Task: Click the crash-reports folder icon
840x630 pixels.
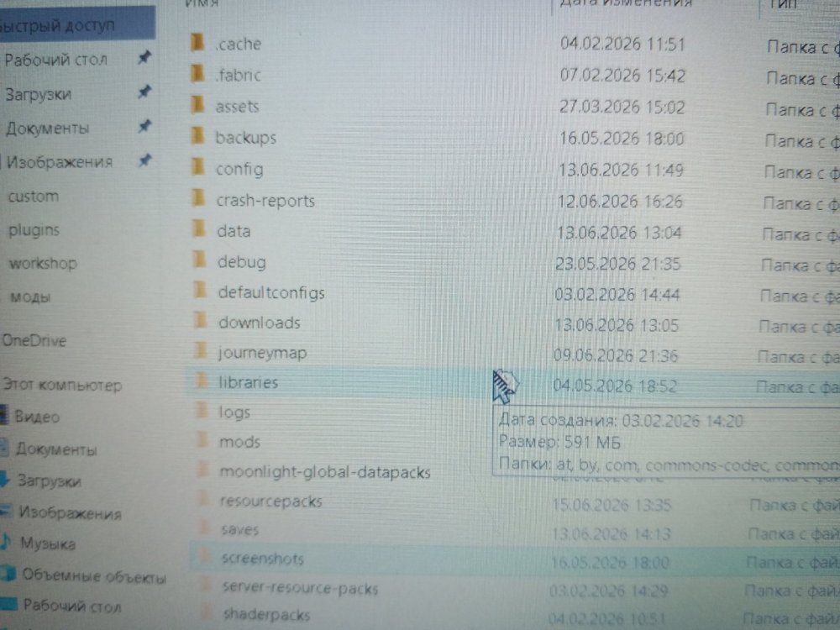Action: 199,198
